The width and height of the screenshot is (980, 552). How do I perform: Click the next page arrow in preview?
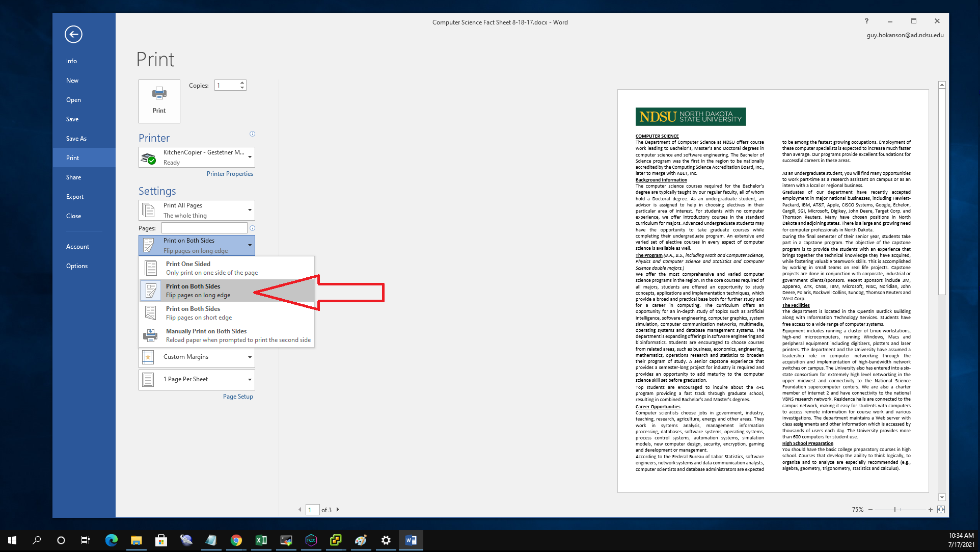[338, 510]
